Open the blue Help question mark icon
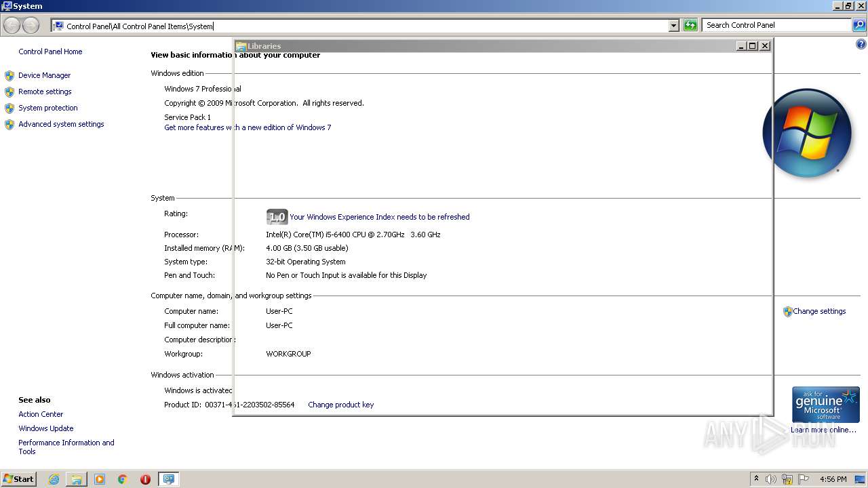Image resolution: width=868 pixels, height=488 pixels. click(861, 44)
